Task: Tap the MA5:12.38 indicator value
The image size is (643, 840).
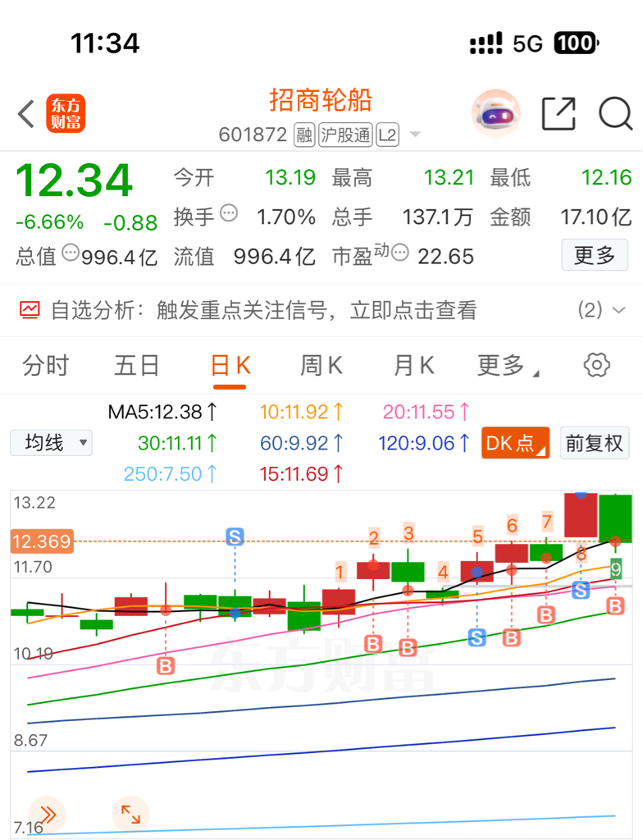Action: pyautogui.click(x=162, y=412)
